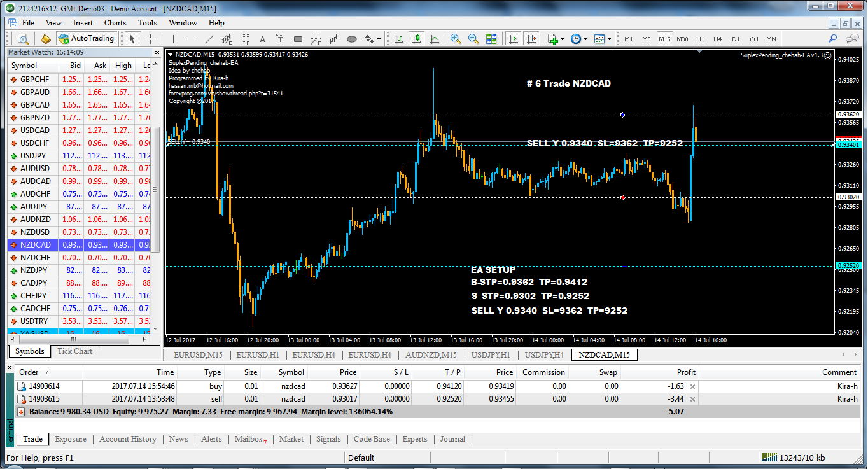Toggle chart auto scroll
This screenshot has height=469, width=868.
point(514,39)
